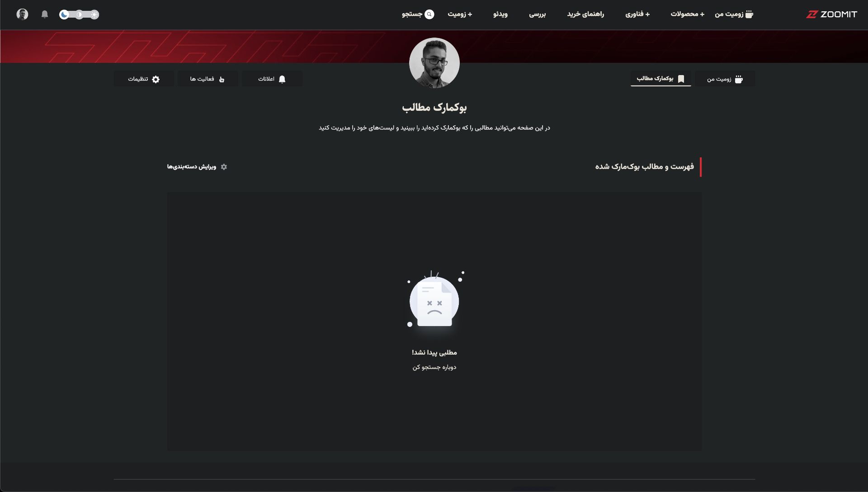This screenshot has width=868, height=492.
Task: Open the فعالیت ها tab
Action: pyautogui.click(x=208, y=79)
